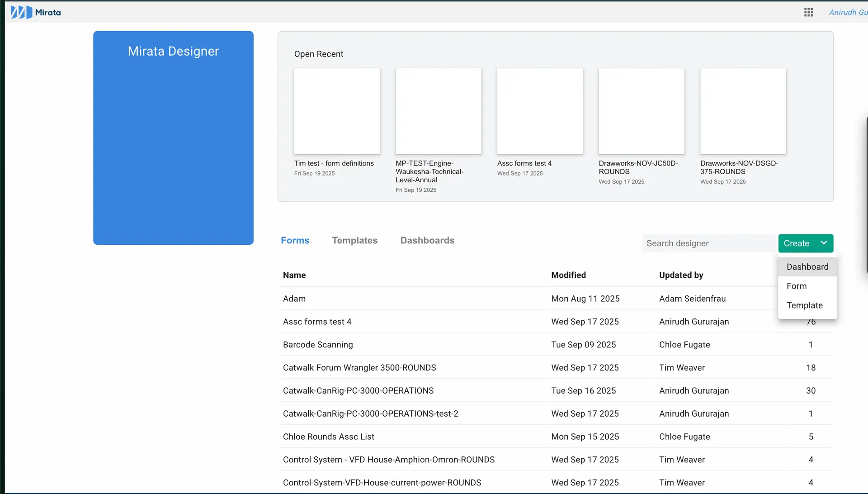Open the apps grid icon in the header
The width and height of the screenshot is (868, 494).
[x=809, y=12]
